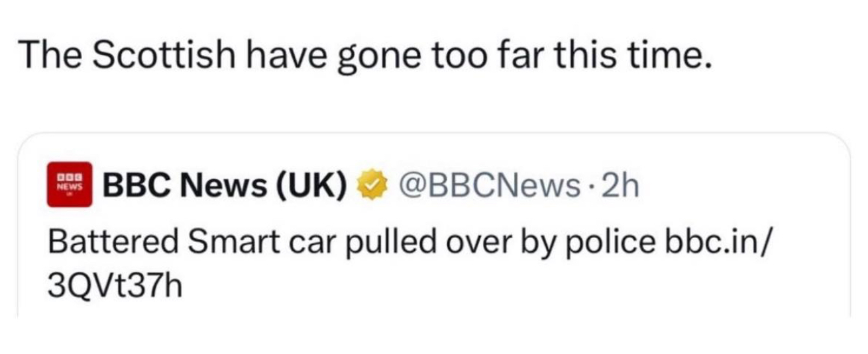Image resolution: width=868 pixels, height=354 pixels.
Task: Click the word by in the headline
Action: point(542,243)
